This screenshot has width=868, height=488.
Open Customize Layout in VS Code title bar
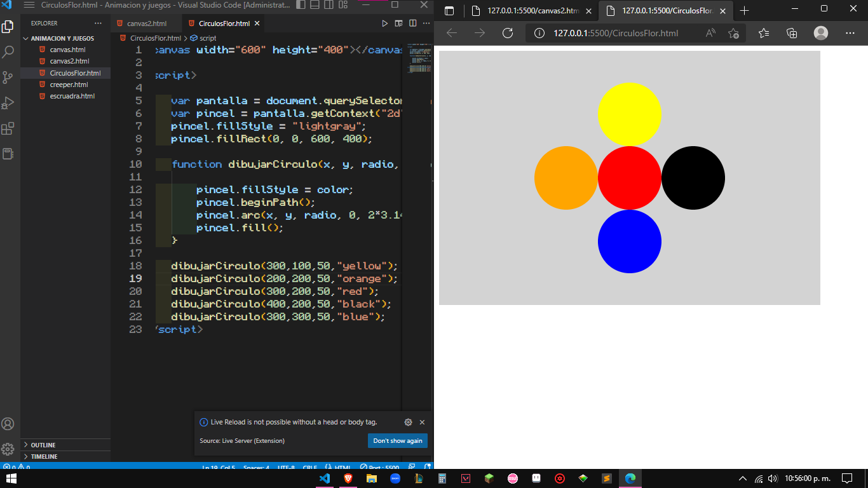tap(343, 5)
